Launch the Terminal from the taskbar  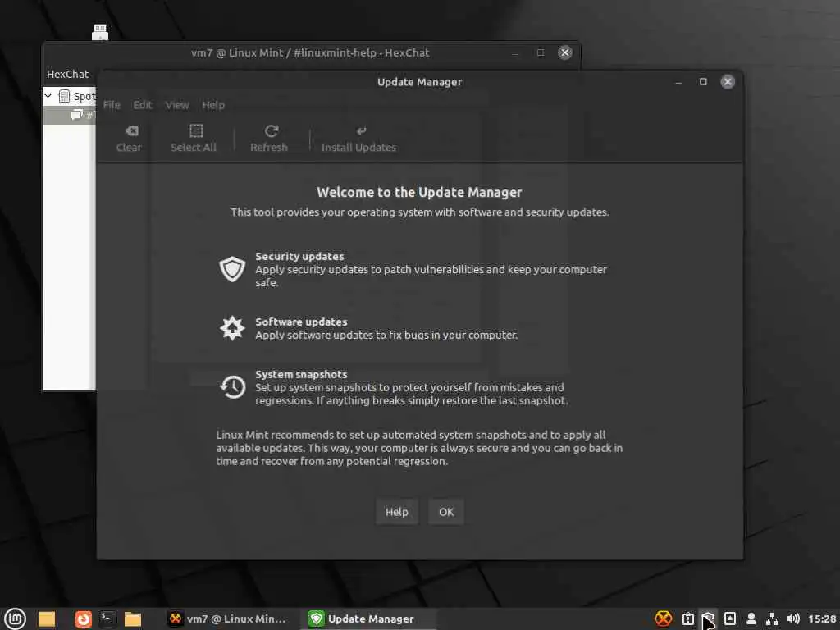[107, 619]
